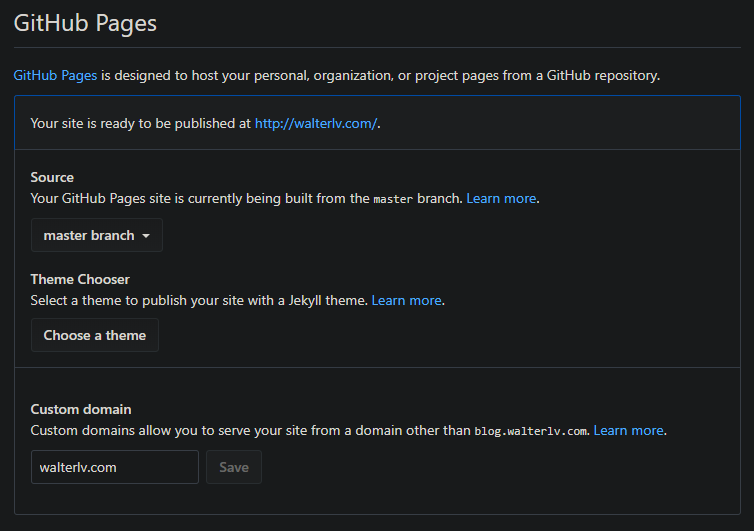This screenshot has width=754, height=531.
Task: Focus the custom domain input field
Action: 115,467
